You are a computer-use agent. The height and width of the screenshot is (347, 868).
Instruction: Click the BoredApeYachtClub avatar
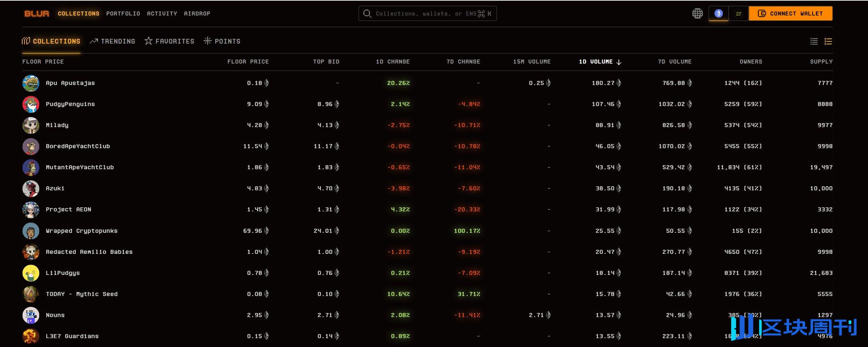click(x=31, y=146)
